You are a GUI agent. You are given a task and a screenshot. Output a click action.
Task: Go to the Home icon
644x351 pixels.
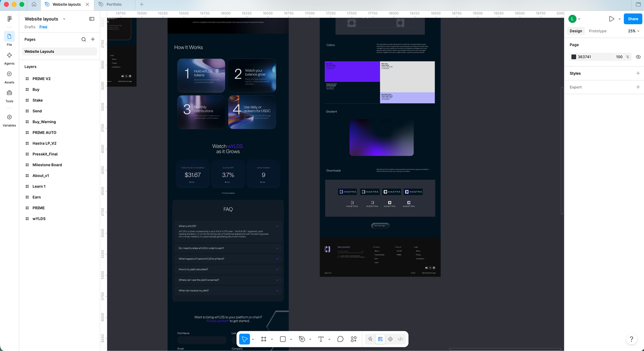click(x=34, y=4)
